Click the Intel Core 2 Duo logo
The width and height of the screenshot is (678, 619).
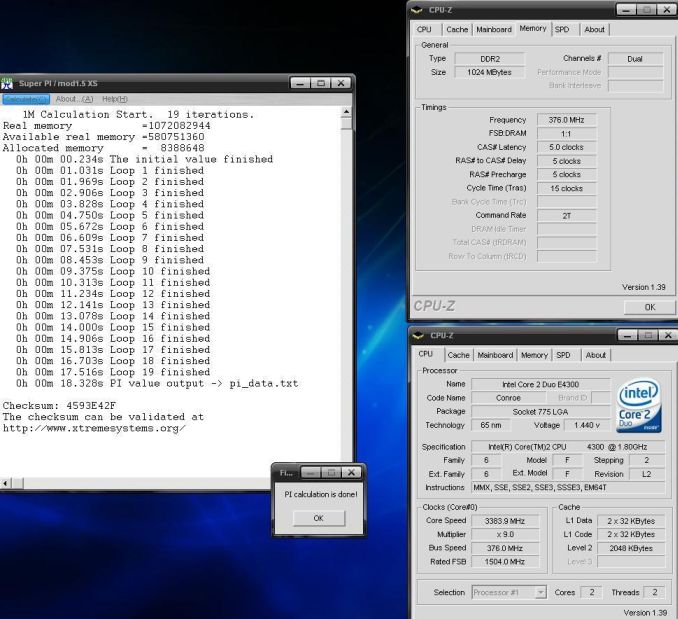point(637,405)
